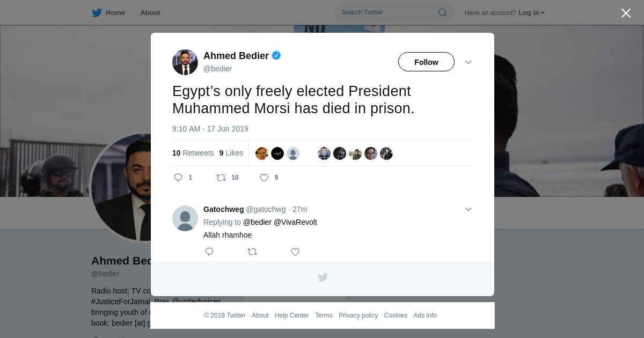Reply to Ahmed Bedier's tweet

pyautogui.click(x=179, y=178)
